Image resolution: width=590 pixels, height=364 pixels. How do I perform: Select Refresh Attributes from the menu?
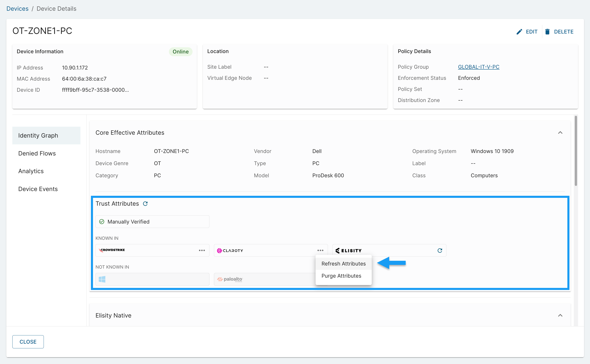(x=343, y=264)
